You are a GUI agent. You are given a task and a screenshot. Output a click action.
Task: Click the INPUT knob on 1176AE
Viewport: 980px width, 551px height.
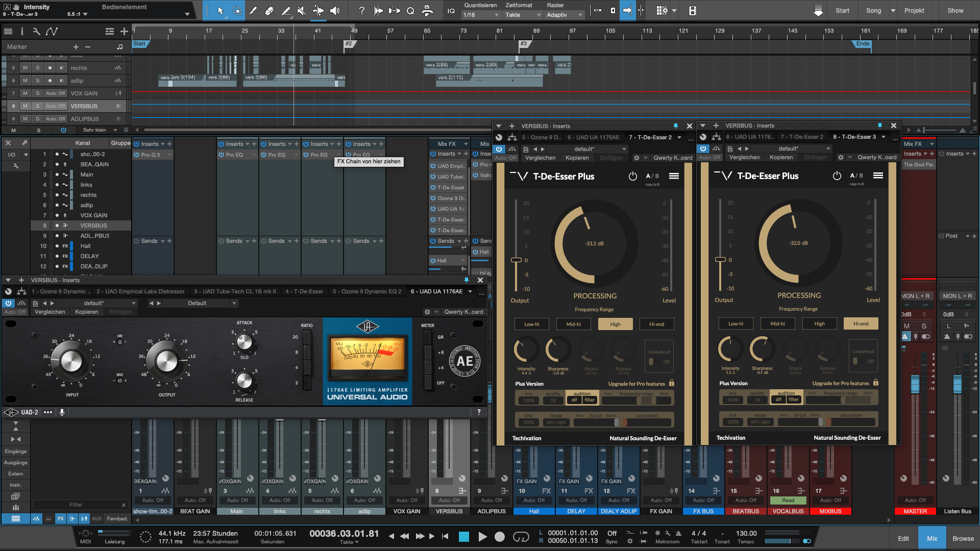click(71, 361)
